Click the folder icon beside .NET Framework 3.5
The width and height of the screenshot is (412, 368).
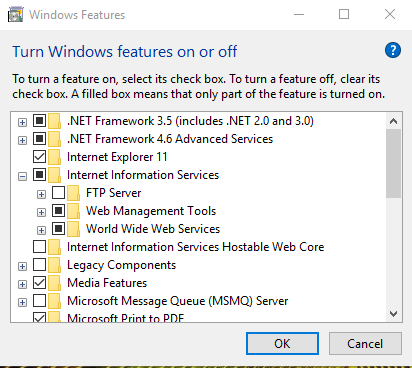click(x=55, y=121)
